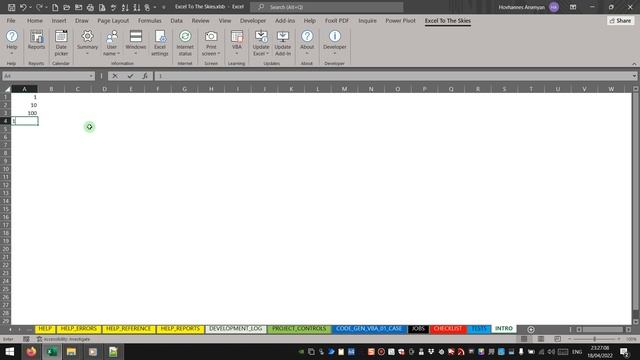Open the Reports tool
640x360 pixels.
tap(36, 40)
